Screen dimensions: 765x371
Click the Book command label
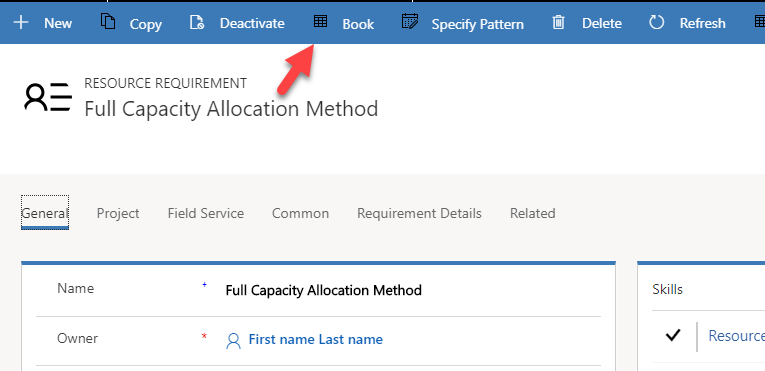pos(358,24)
